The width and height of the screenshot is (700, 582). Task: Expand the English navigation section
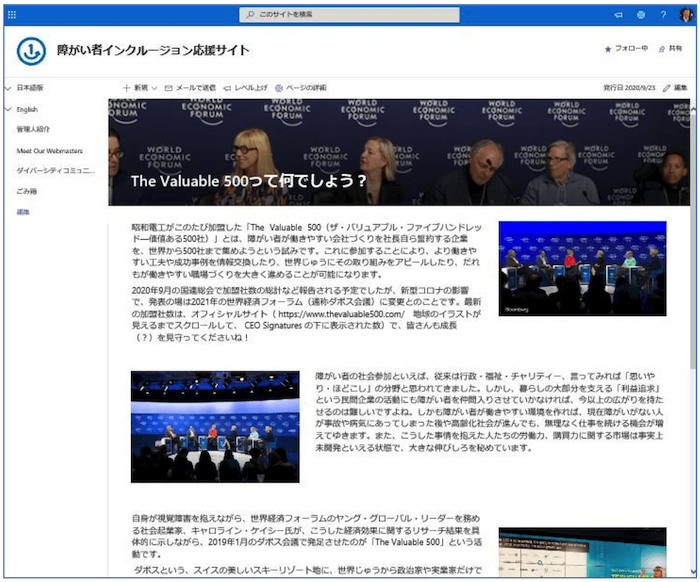coord(8,109)
